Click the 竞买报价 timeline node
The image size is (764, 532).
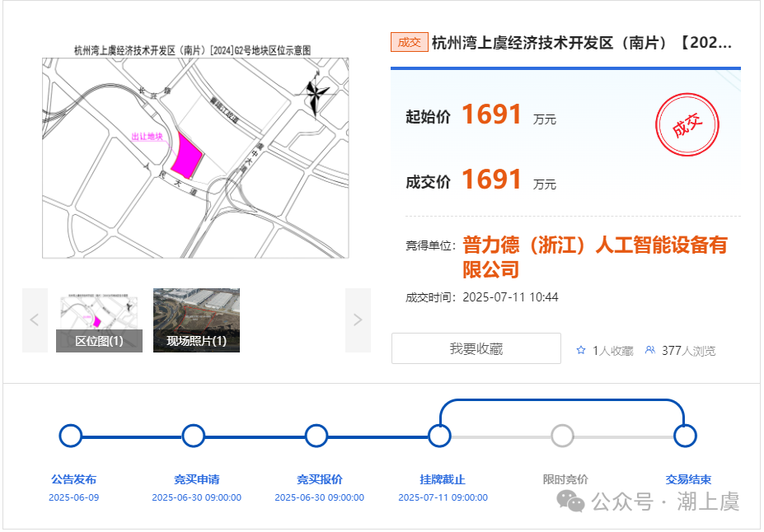[x=316, y=436]
